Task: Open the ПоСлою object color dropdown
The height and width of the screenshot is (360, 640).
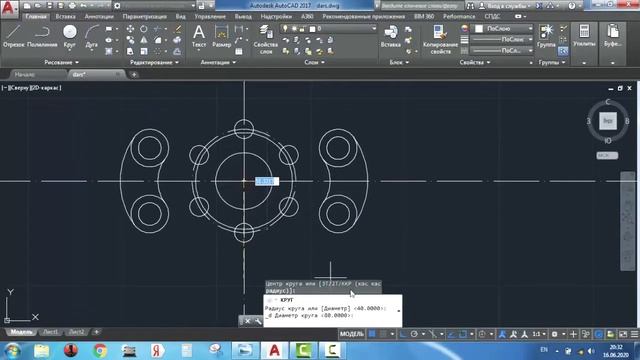Action: pos(503,29)
